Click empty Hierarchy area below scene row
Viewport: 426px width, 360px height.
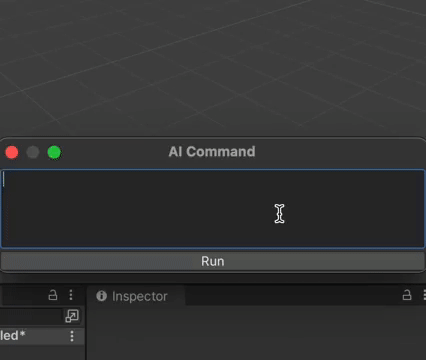(x=42, y=352)
